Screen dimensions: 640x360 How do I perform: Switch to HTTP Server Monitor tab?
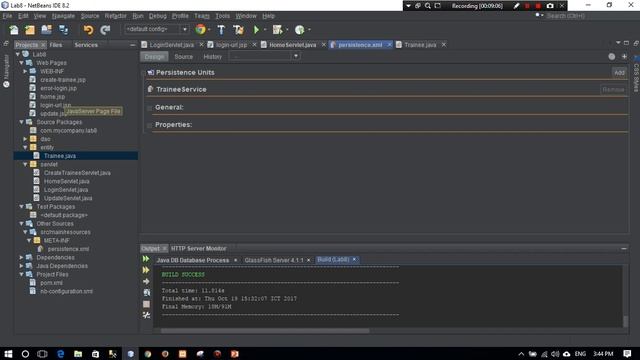pyautogui.click(x=198, y=249)
